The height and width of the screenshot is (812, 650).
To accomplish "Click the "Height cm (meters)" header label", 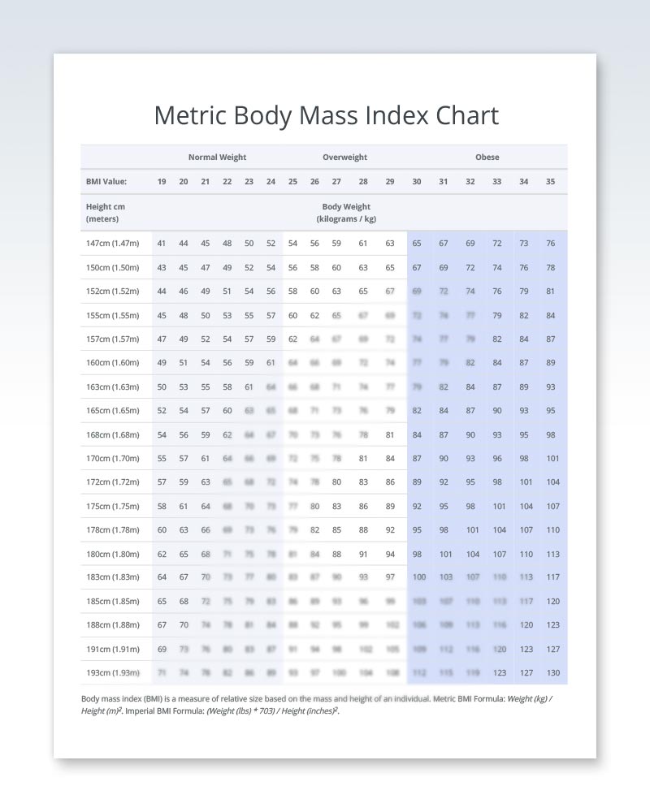I will pos(106,213).
